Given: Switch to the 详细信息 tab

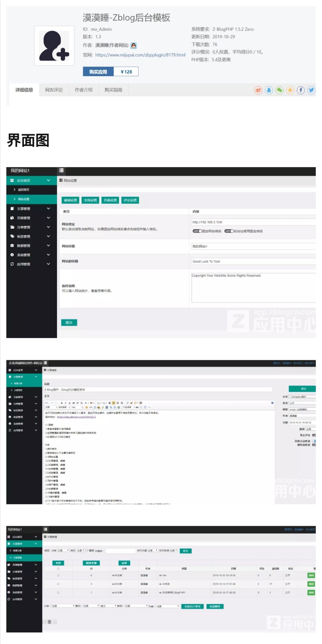Looking at the screenshot, I should [24, 90].
